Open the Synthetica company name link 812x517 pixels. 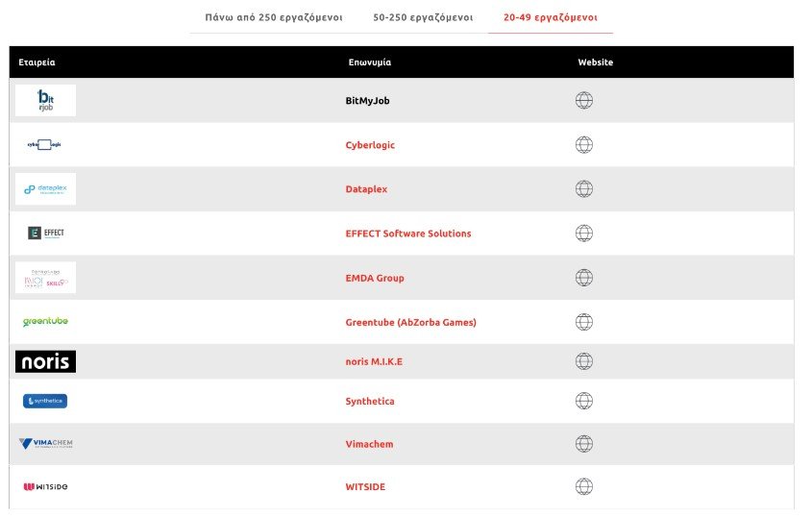(x=370, y=401)
